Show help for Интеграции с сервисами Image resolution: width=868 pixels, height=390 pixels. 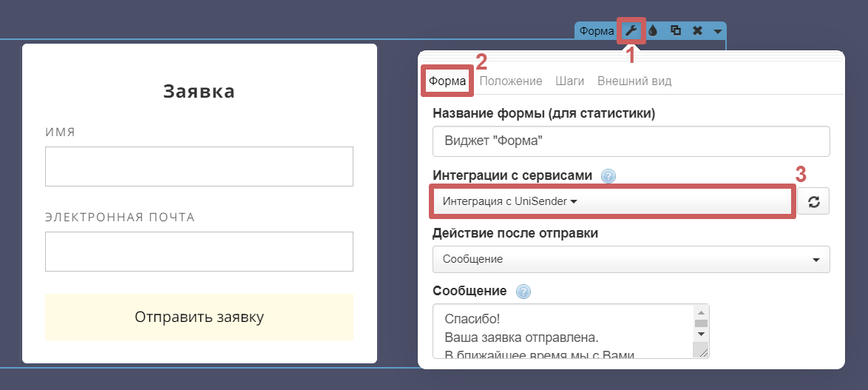click(608, 176)
